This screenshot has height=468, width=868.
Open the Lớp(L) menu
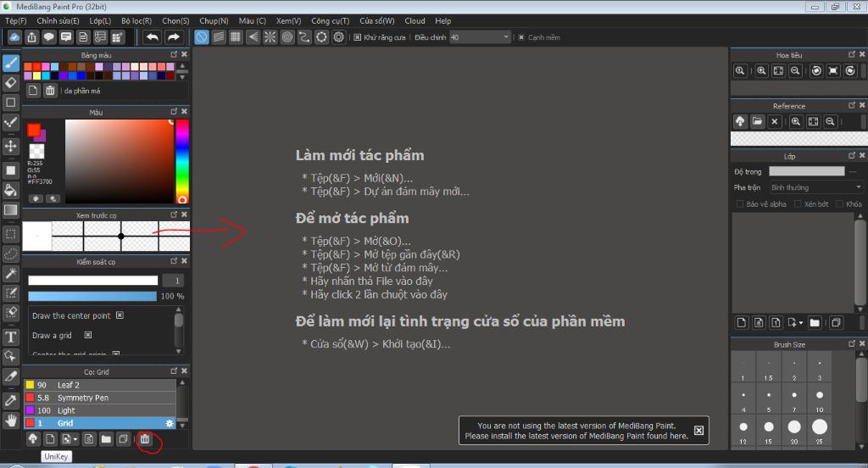point(100,20)
